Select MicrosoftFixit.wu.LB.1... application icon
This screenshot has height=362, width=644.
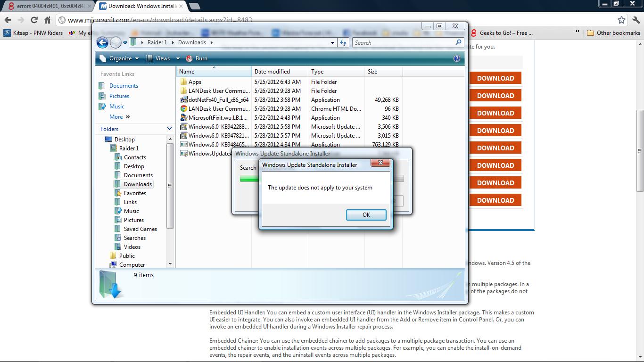click(184, 118)
